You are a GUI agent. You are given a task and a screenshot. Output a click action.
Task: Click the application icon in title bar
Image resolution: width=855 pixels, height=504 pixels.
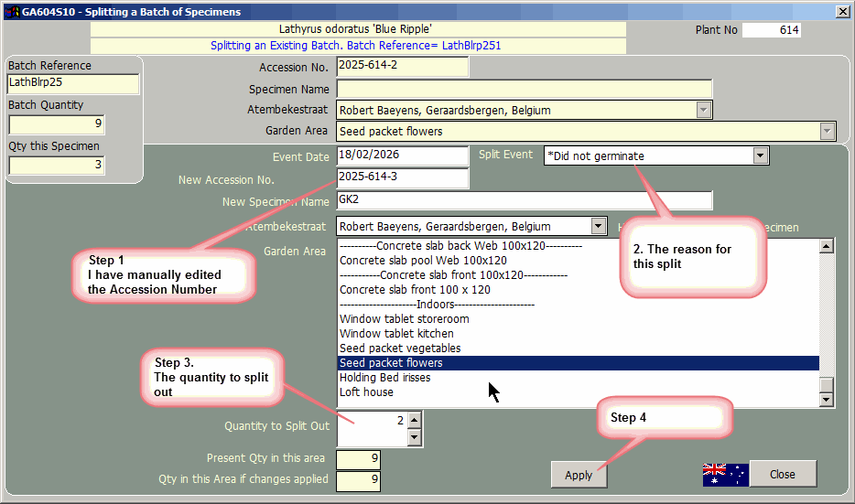11,12
